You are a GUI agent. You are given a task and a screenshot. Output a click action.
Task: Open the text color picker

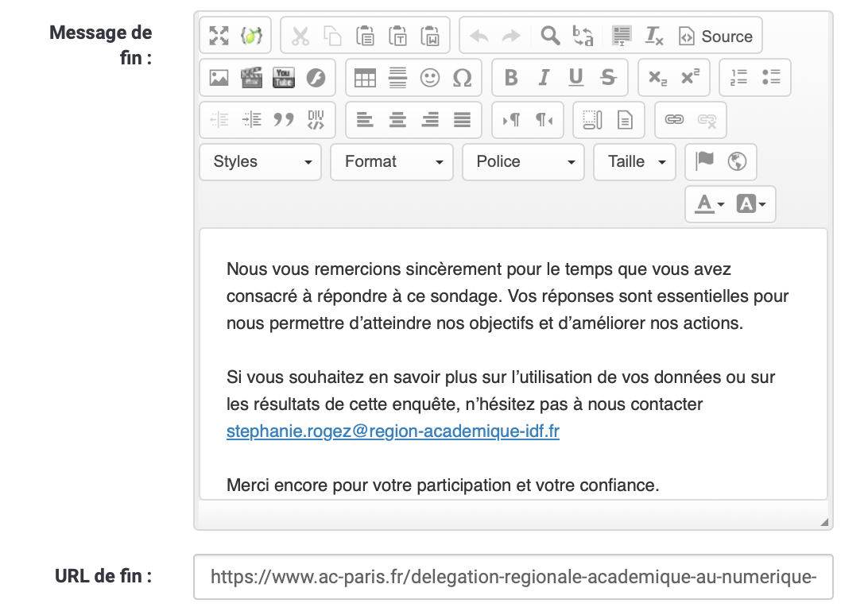click(709, 204)
